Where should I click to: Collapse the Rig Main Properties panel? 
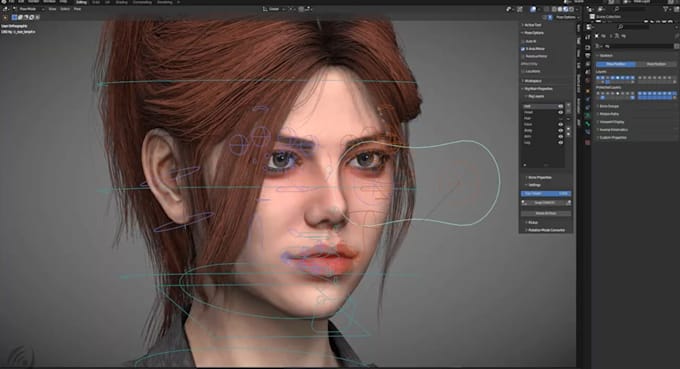click(538, 89)
